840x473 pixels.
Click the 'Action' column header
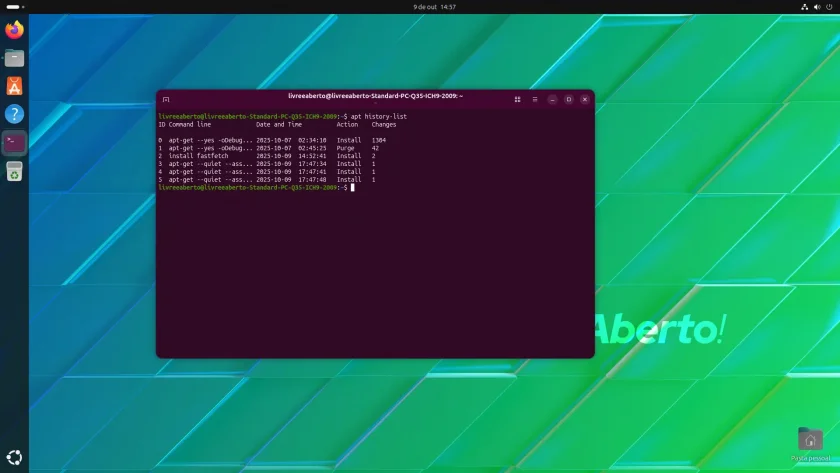(347, 124)
